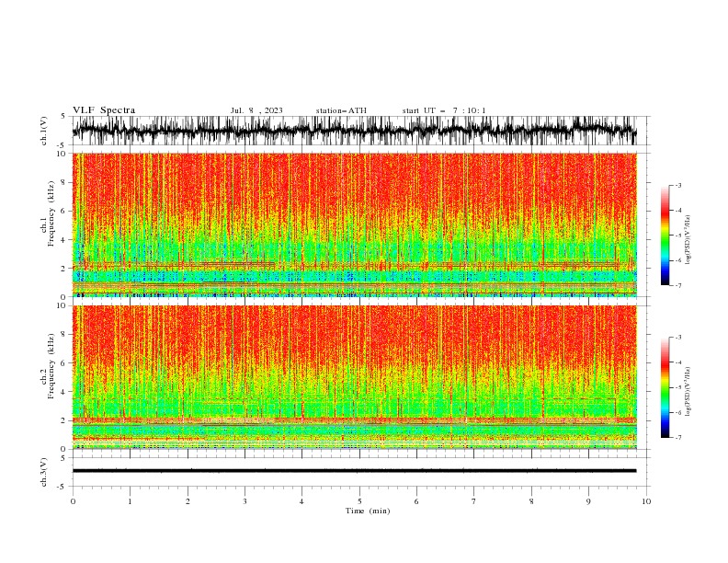Click the ch.1 spectrogram panel
This screenshot has height=563, width=728.
coord(355,224)
